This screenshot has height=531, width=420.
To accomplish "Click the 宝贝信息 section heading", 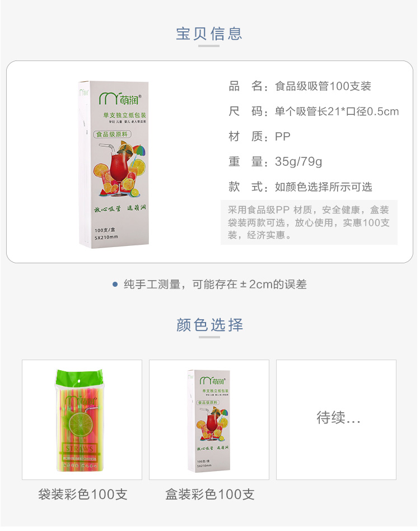I will click(209, 34).
